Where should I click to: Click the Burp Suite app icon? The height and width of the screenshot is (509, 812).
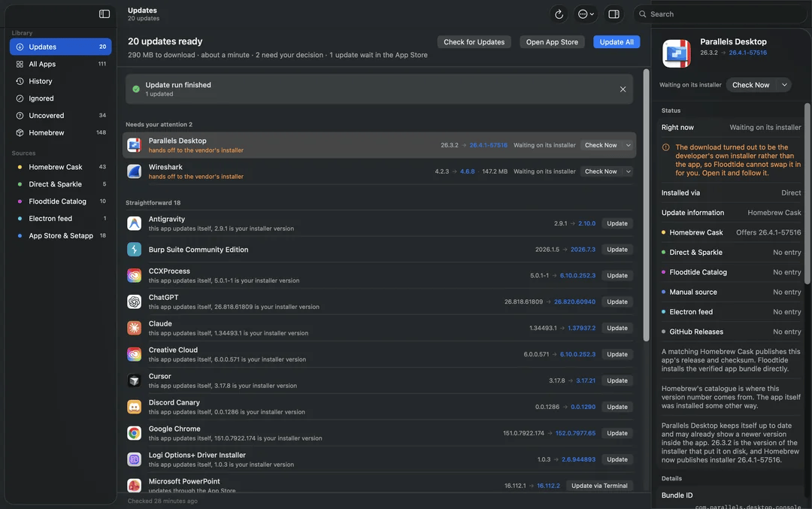click(x=134, y=250)
